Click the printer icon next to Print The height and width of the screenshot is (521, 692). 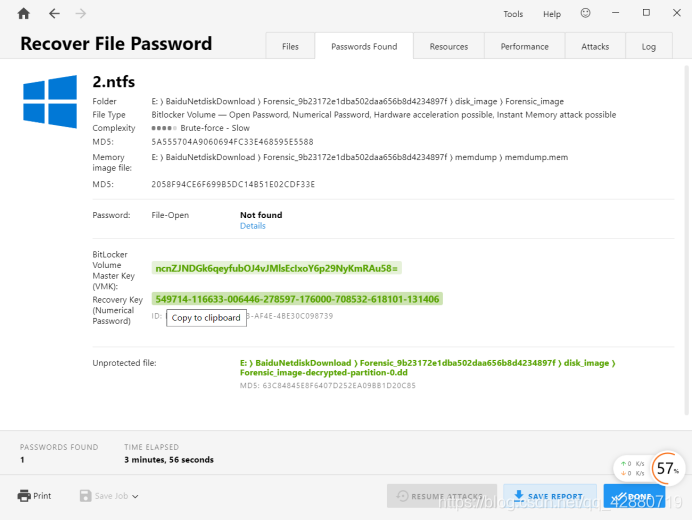point(24,496)
